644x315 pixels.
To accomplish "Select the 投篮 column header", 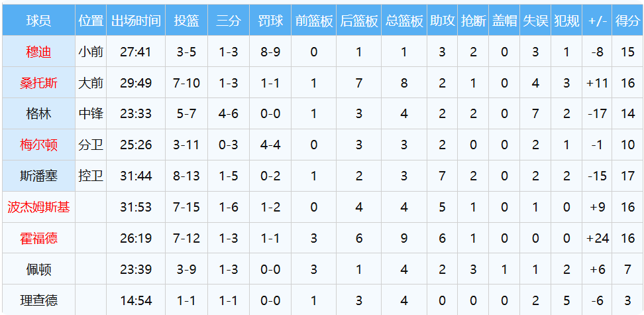I will click(186, 21).
